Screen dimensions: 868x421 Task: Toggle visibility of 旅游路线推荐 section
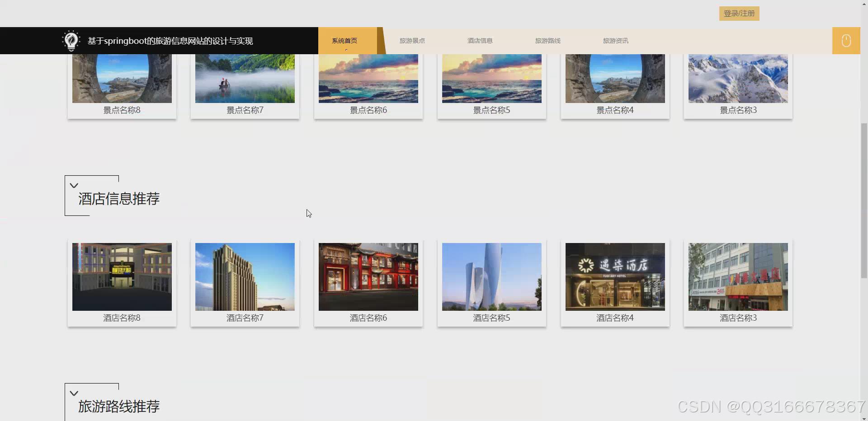74,393
